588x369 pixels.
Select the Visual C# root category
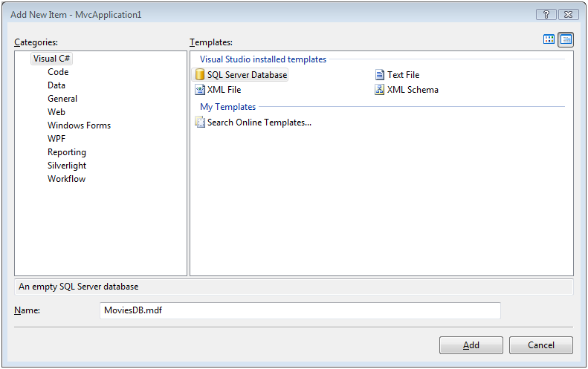click(x=52, y=59)
